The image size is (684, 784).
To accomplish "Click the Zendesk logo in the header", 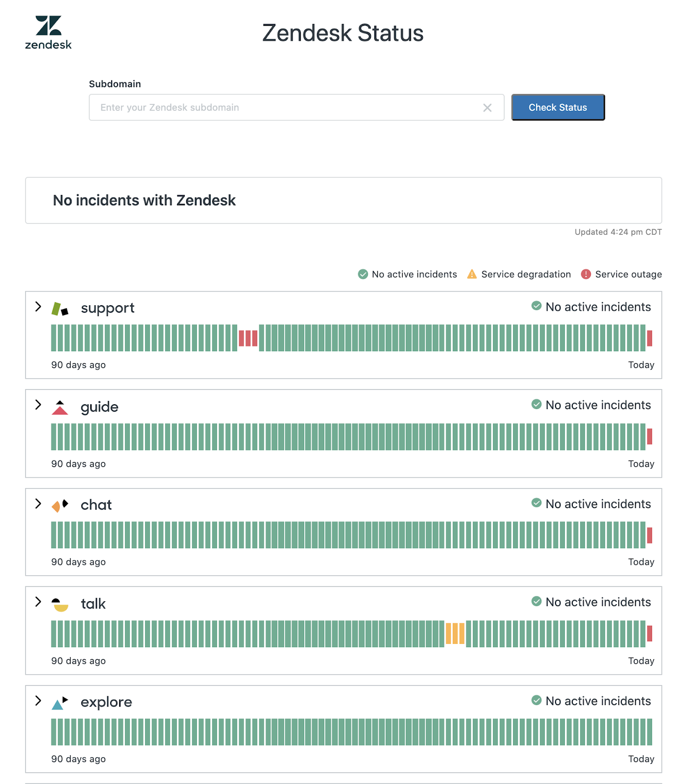I will point(48,32).
